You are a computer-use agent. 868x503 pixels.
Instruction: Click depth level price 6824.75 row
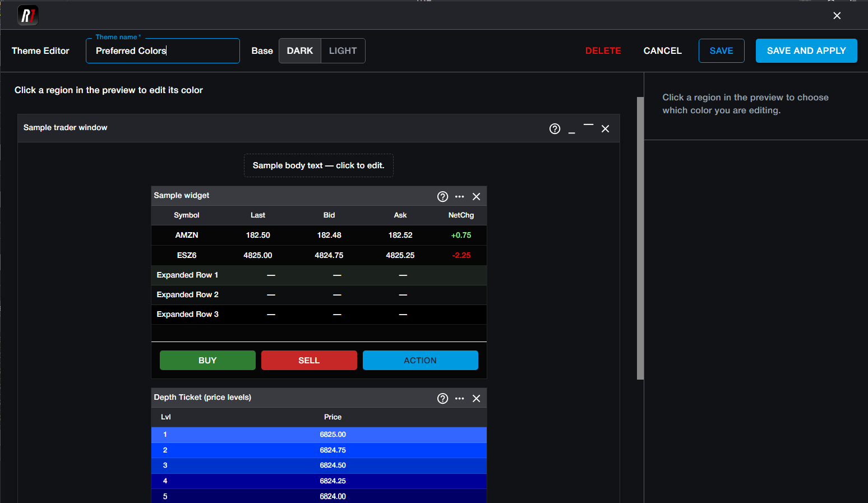pos(319,450)
